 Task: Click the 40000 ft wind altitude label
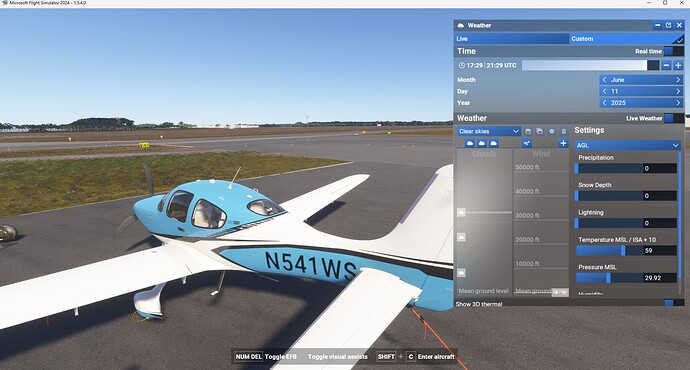point(527,191)
